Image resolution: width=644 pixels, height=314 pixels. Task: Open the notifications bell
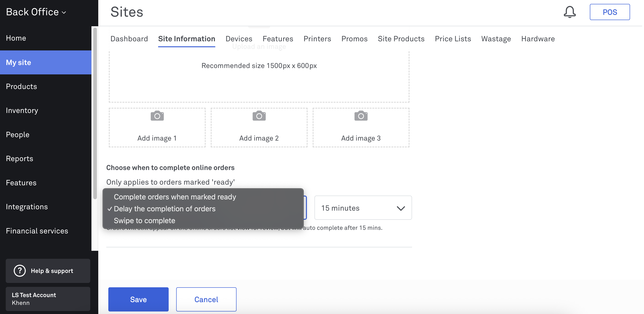tap(569, 12)
